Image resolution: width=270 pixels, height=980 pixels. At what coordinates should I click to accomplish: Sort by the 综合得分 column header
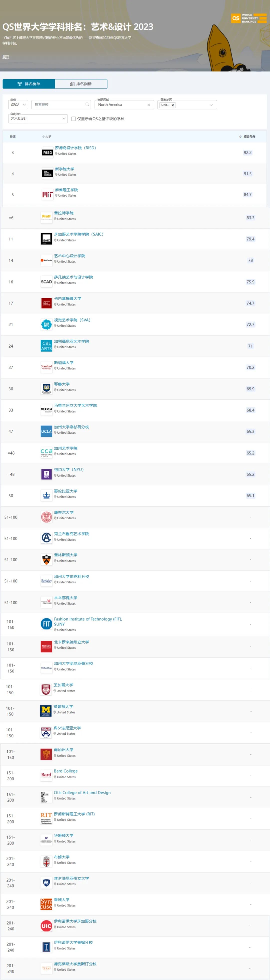(249, 136)
